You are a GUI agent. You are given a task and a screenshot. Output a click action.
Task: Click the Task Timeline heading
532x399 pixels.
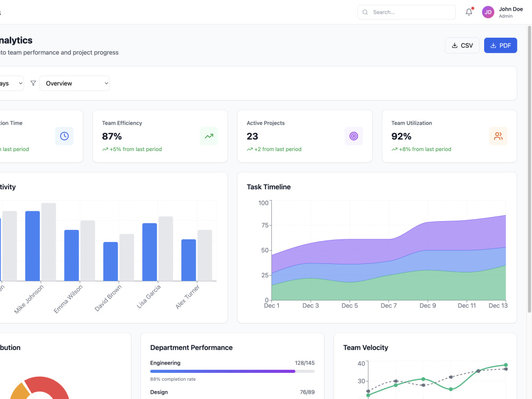pyautogui.click(x=269, y=187)
